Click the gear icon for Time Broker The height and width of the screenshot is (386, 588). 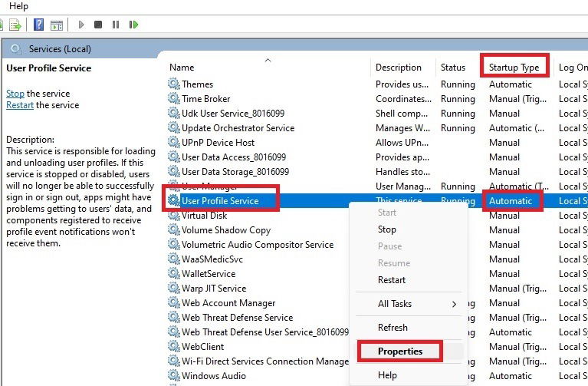pos(173,98)
